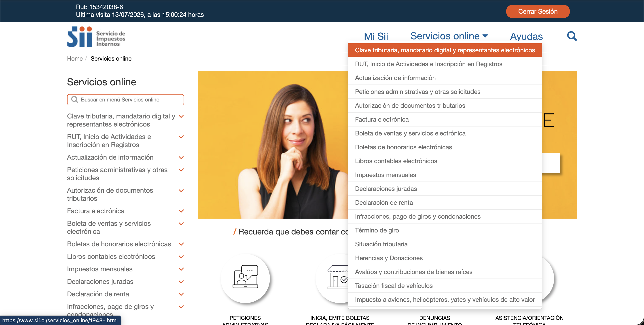
Task: Expand sidebar Peticiones administrativas chevron
Action: pyautogui.click(x=181, y=170)
